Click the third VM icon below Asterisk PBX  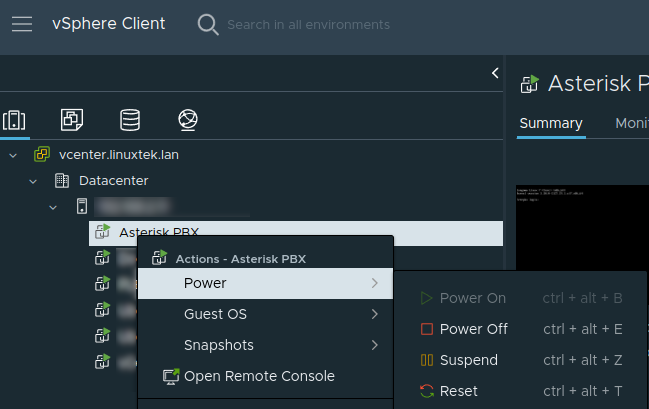pos(103,310)
